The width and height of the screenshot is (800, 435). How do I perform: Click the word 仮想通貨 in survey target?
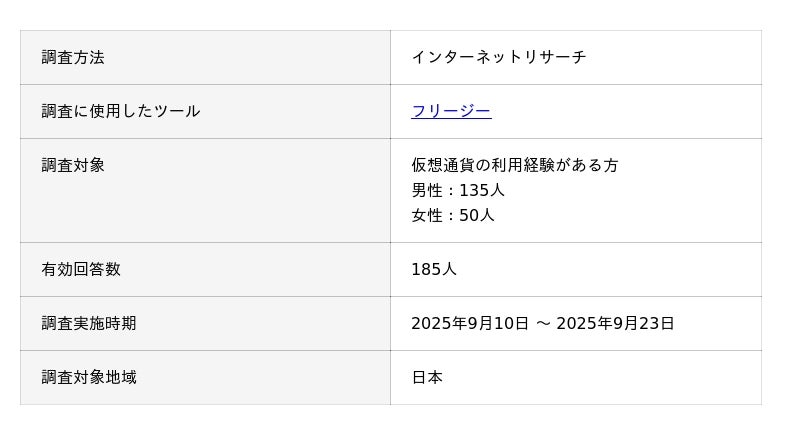(x=443, y=165)
